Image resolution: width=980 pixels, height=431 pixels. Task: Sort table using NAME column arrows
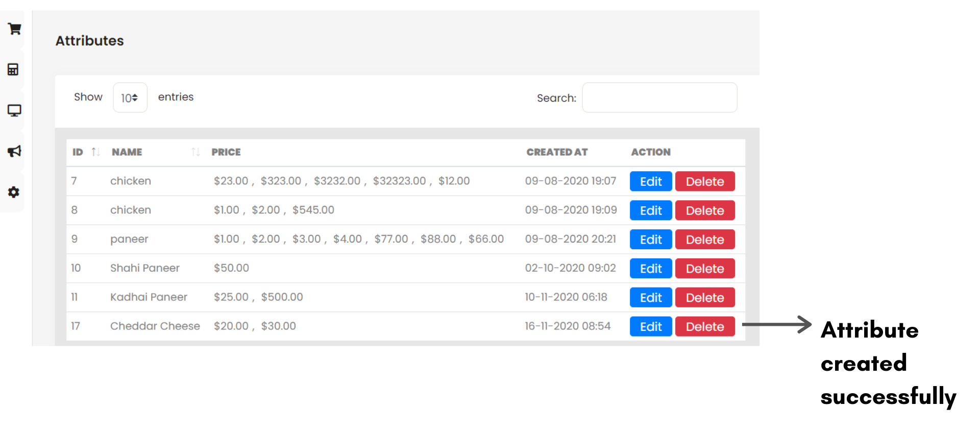195,152
